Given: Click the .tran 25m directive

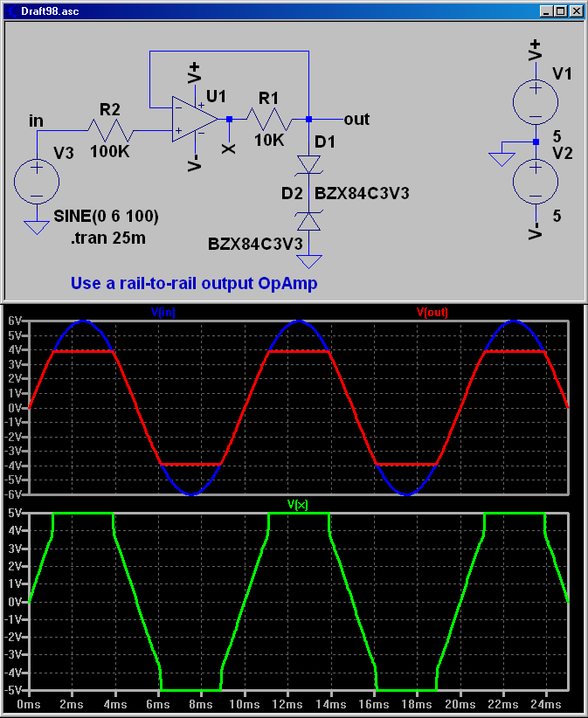Looking at the screenshot, I should click(108, 238).
